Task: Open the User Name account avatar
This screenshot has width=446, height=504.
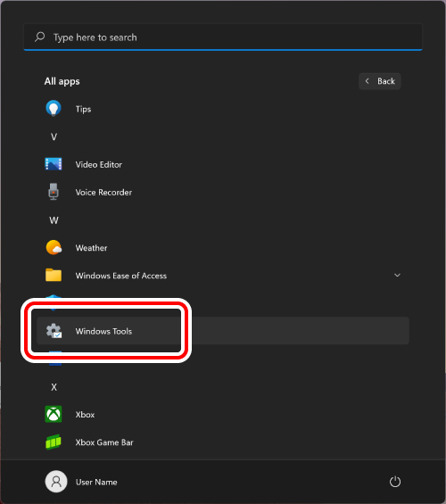Action: (x=56, y=482)
